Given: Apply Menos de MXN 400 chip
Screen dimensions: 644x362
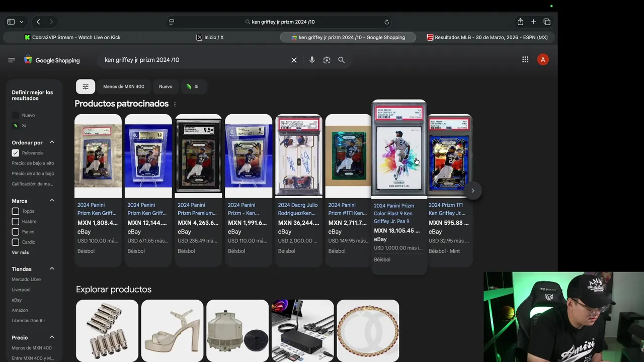Looking at the screenshot, I should [124, 86].
